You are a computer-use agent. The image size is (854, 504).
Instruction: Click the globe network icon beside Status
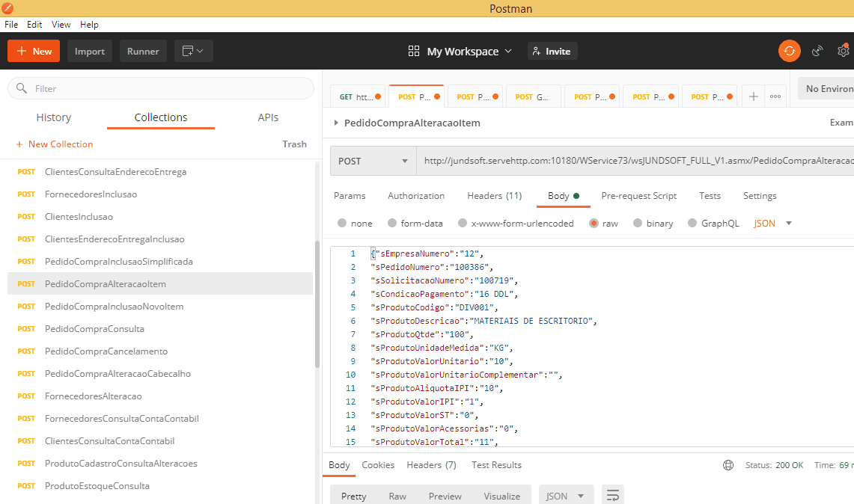tap(728, 465)
